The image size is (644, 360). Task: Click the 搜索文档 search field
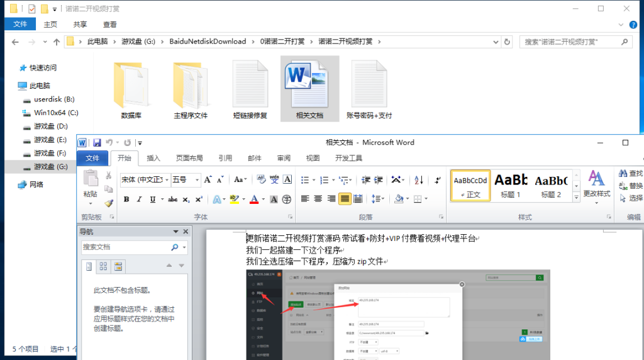[x=126, y=247]
